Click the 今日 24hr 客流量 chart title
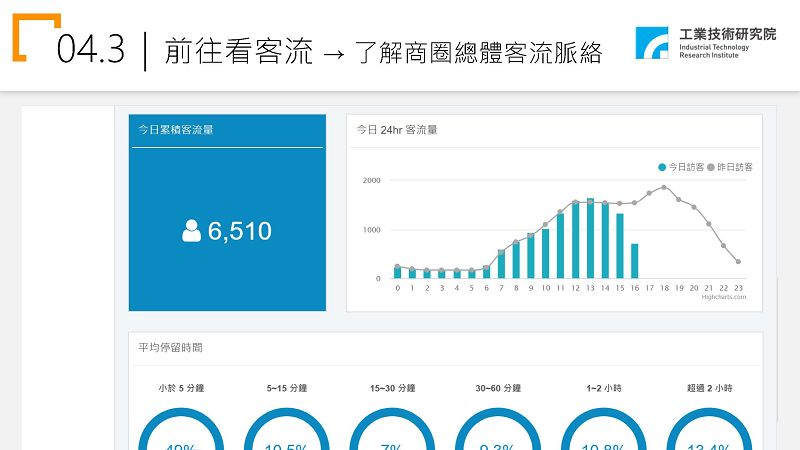This screenshot has height=450, width=800. [396, 130]
